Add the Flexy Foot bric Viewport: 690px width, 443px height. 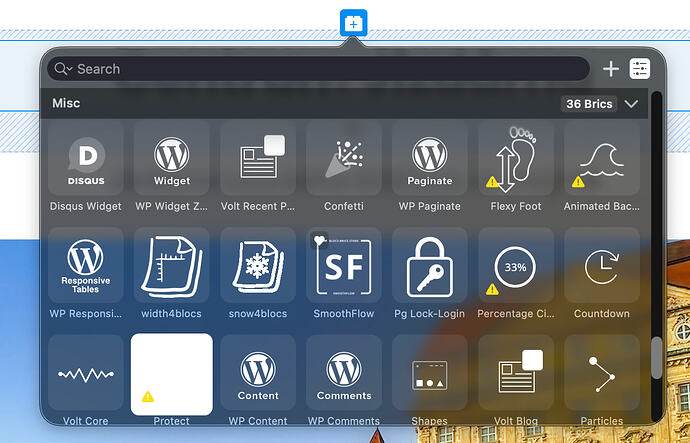tap(516, 158)
